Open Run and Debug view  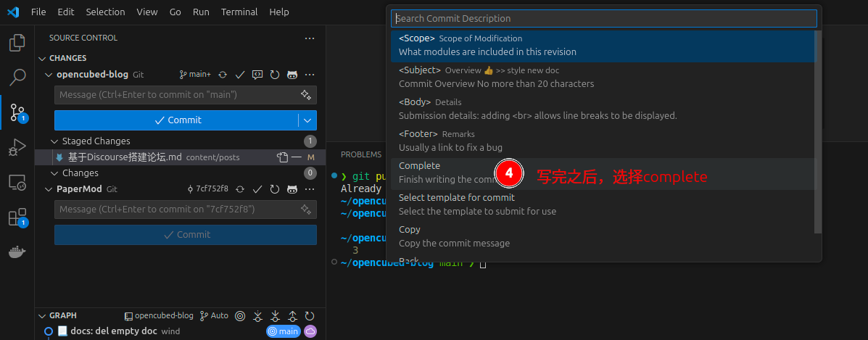(x=17, y=148)
